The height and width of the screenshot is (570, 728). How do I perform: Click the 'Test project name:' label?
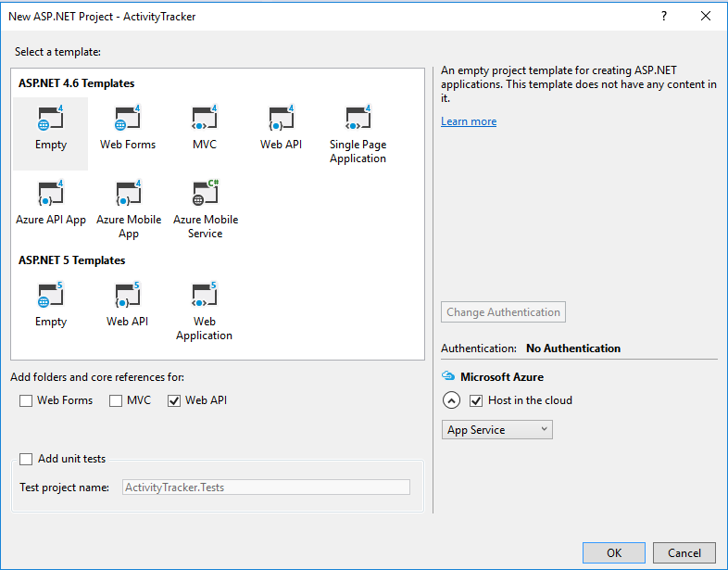64,488
